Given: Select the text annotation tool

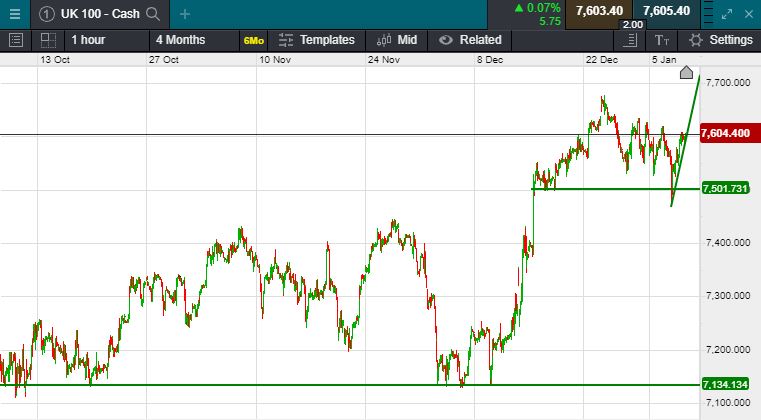Looking at the screenshot, I should point(662,40).
